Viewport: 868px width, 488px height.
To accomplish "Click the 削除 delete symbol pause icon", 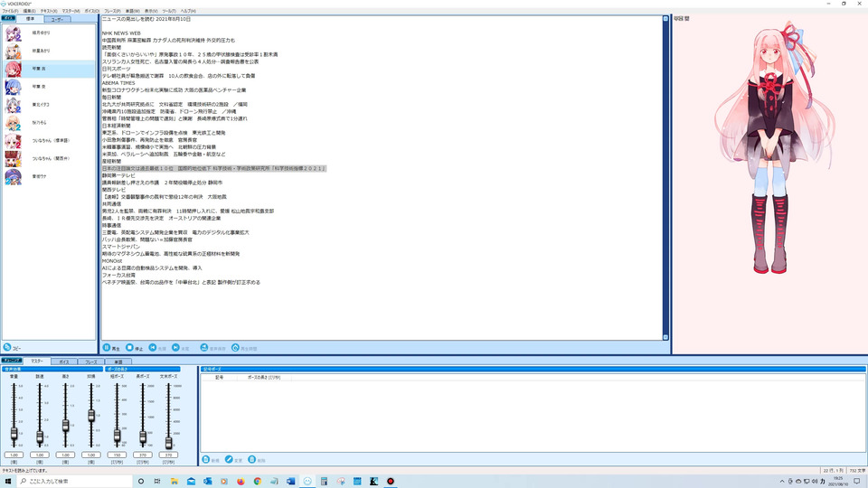I will [x=252, y=460].
